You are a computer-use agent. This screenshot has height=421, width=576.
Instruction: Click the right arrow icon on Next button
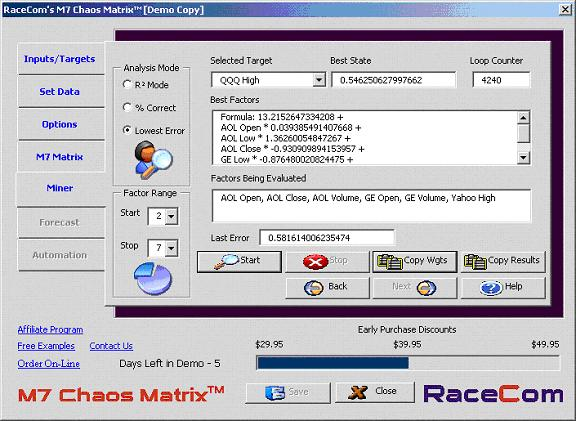[x=426, y=288]
